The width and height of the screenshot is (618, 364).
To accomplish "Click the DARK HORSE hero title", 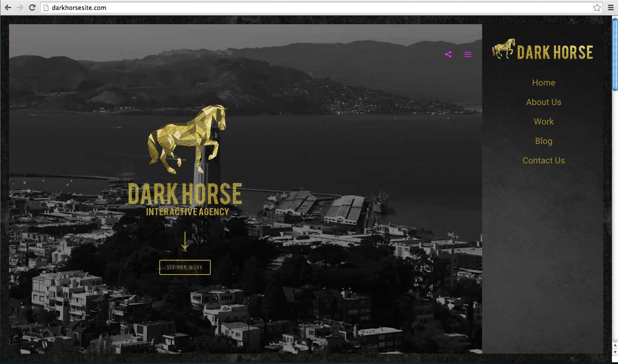I will coord(185,194).
